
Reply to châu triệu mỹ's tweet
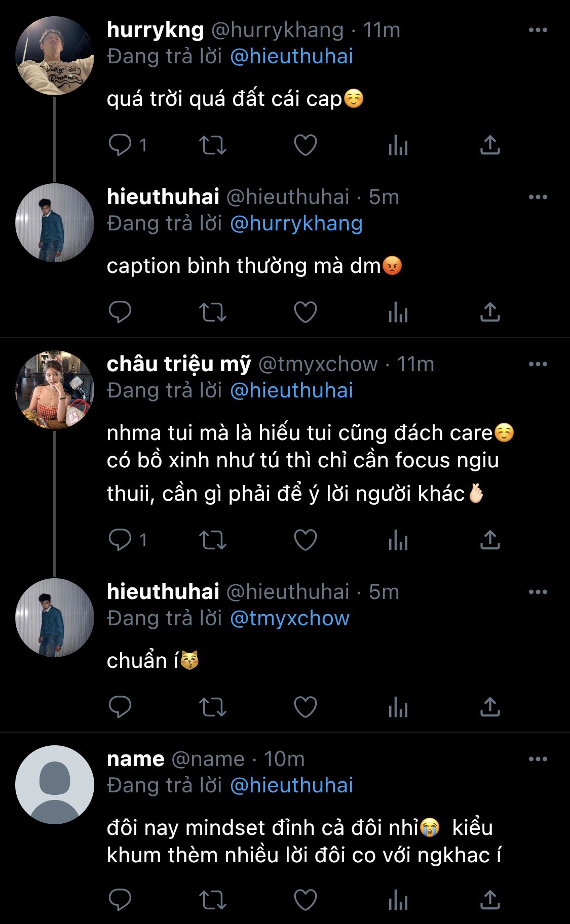pyautogui.click(x=120, y=540)
